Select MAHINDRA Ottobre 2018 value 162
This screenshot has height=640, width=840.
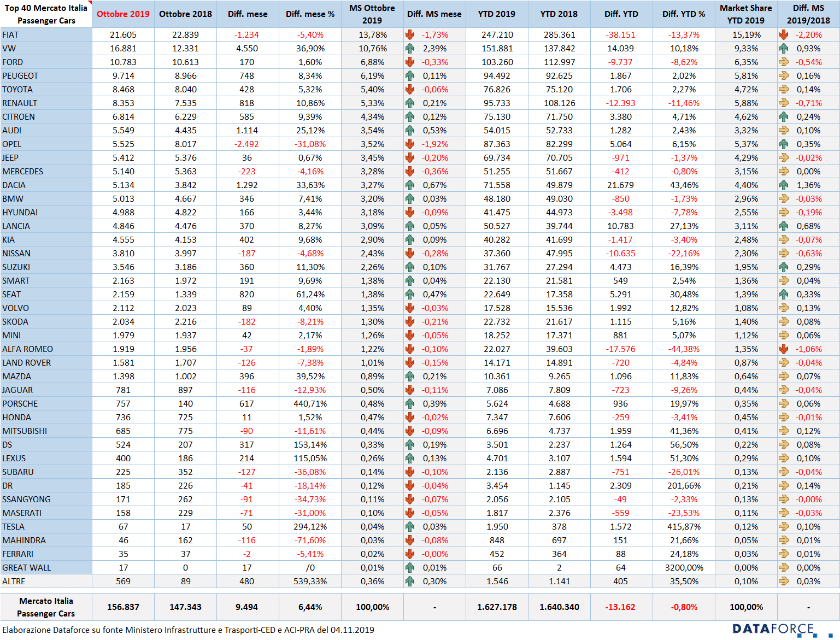coord(185,540)
